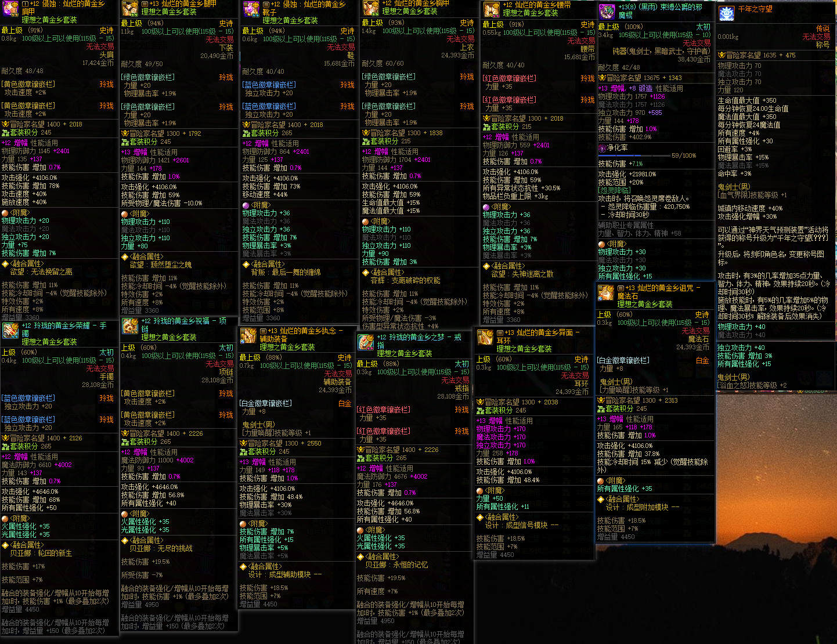Click the weapon type line 钝器(鬼剑士, 黑暗武士, 守护者)

point(662,52)
